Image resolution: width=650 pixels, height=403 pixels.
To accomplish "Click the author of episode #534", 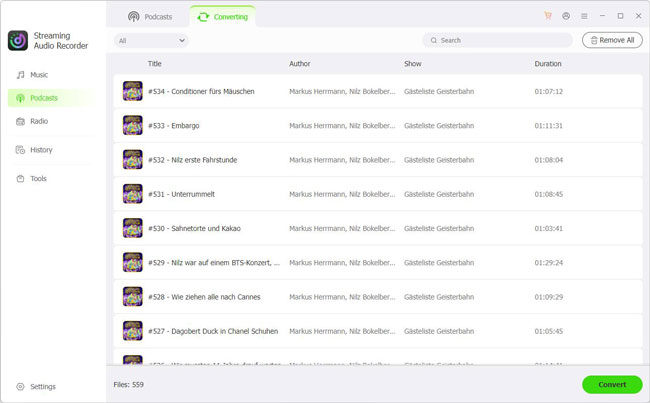I will pyautogui.click(x=342, y=91).
